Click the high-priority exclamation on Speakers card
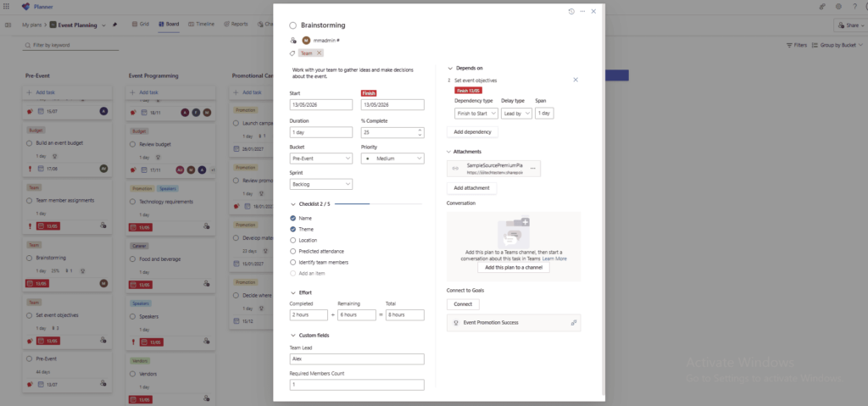 pos(133,342)
